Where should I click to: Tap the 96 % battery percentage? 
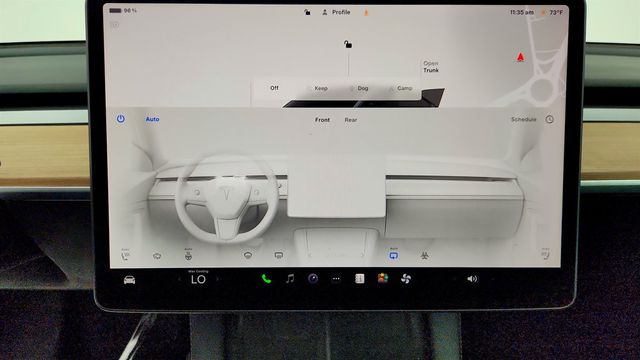(x=130, y=11)
